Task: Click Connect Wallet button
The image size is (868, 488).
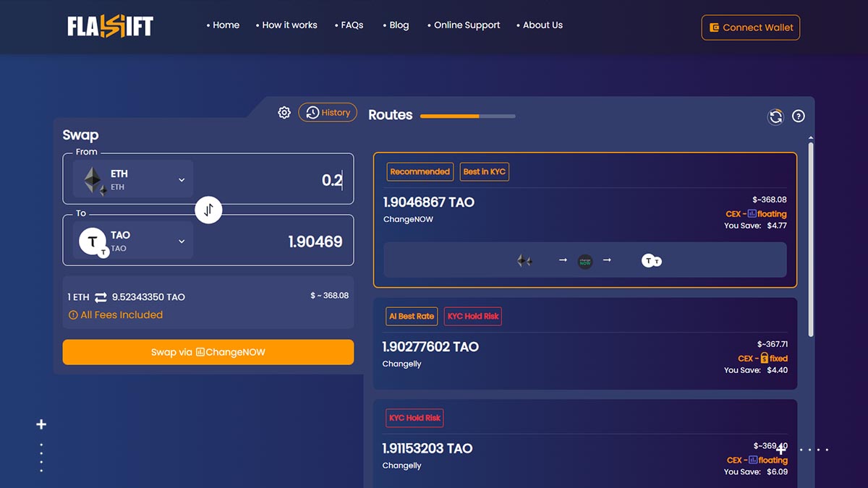Action: pos(751,27)
